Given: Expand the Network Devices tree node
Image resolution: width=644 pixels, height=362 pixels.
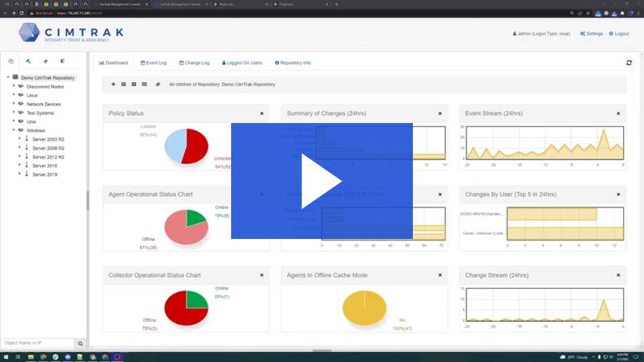Looking at the screenshot, I should 14,104.
